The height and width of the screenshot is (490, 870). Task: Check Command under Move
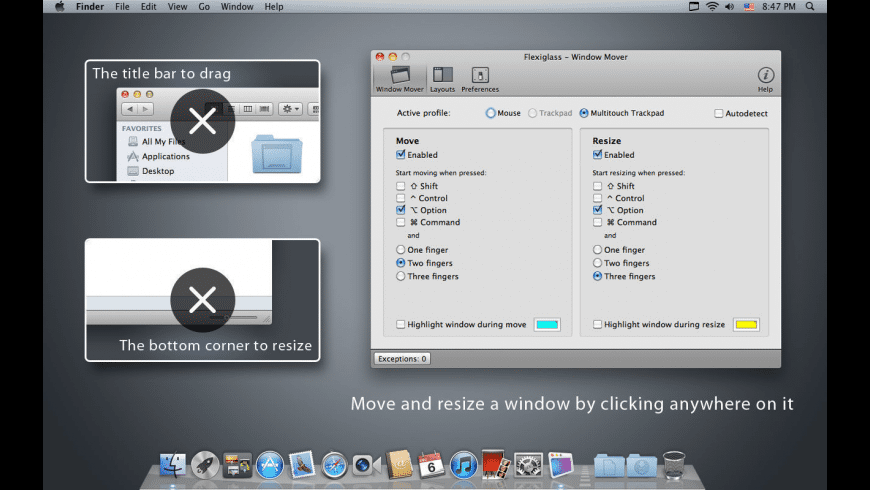[401, 223]
